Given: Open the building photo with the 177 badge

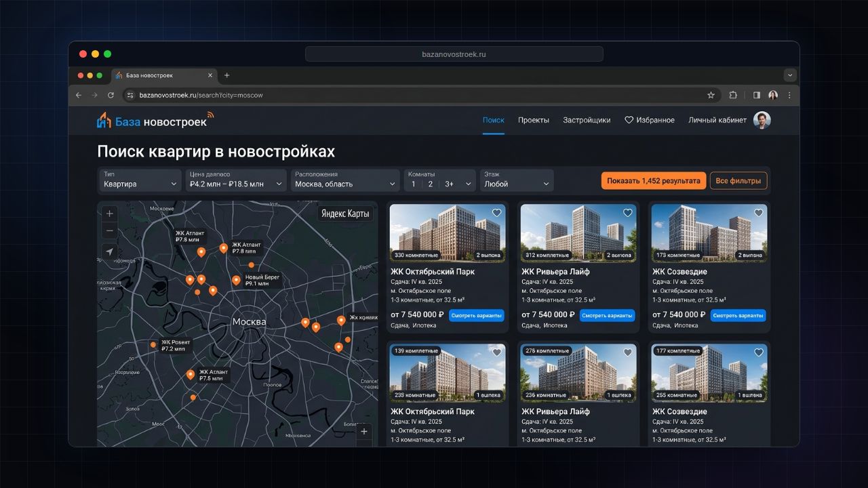Looking at the screenshot, I should [709, 373].
